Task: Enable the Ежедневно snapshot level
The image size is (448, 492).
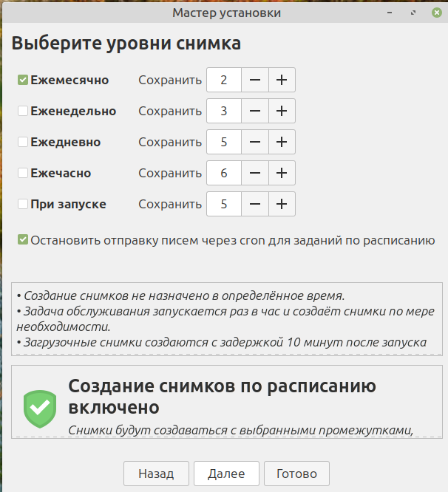Action: pos(23,143)
